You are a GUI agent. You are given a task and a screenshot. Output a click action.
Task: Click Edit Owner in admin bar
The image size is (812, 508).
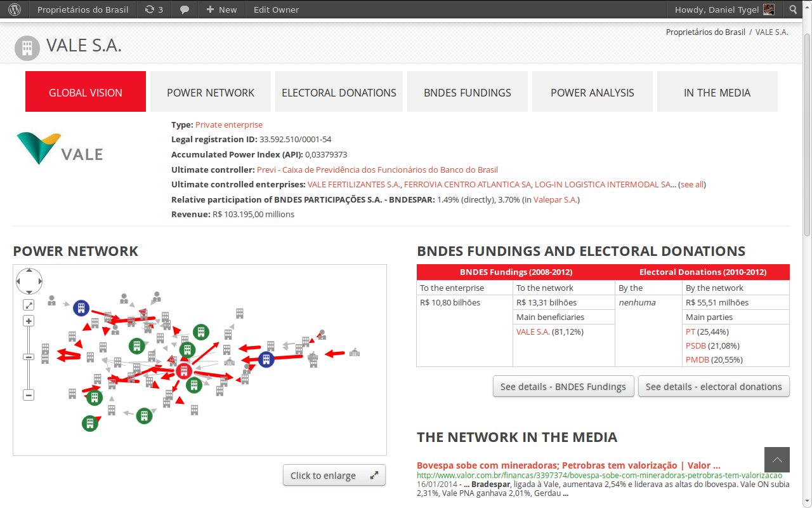point(276,10)
